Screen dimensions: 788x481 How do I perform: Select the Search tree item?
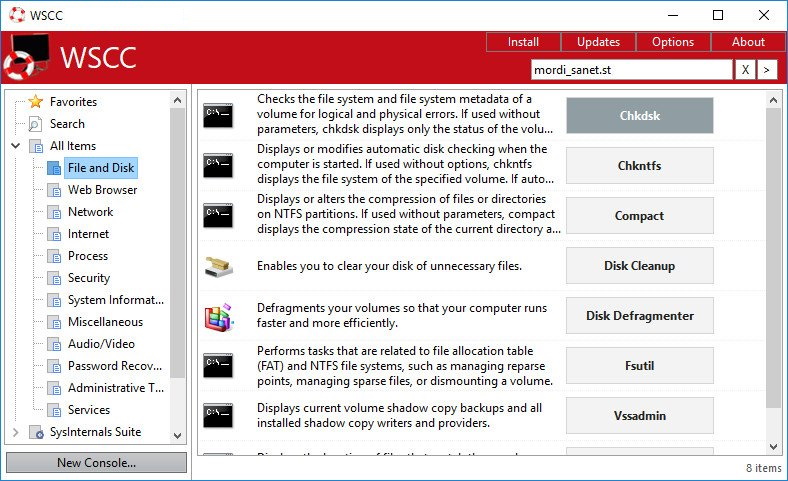[67, 124]
